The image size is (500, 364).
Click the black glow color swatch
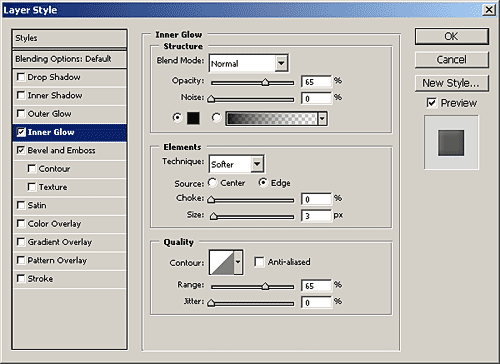(x=193, y=118)
